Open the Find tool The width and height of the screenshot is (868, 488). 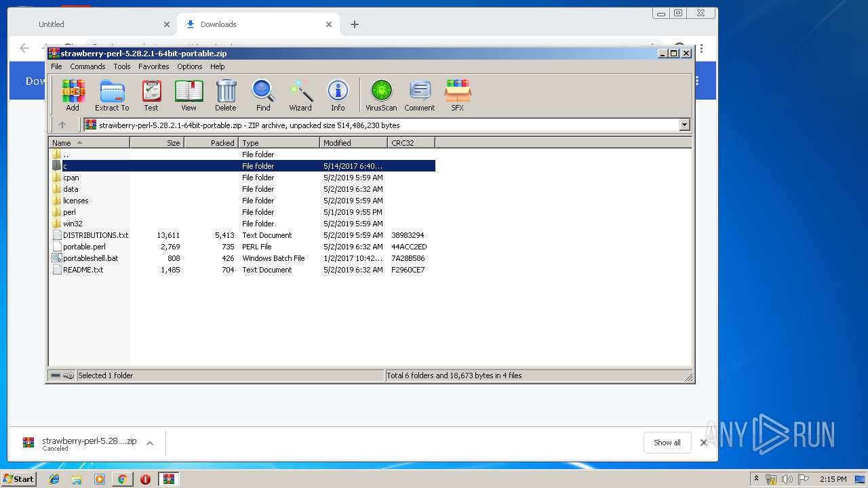pos(263,95)
